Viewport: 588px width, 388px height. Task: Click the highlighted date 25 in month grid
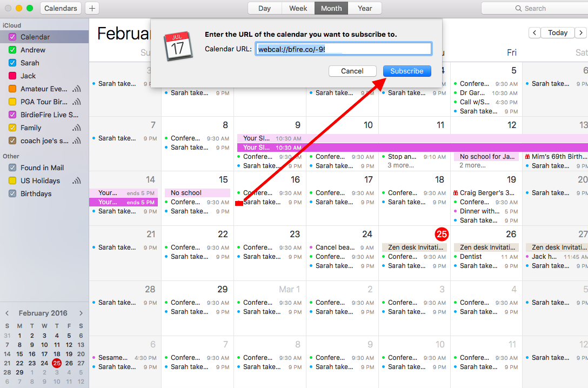coord(442,235)
